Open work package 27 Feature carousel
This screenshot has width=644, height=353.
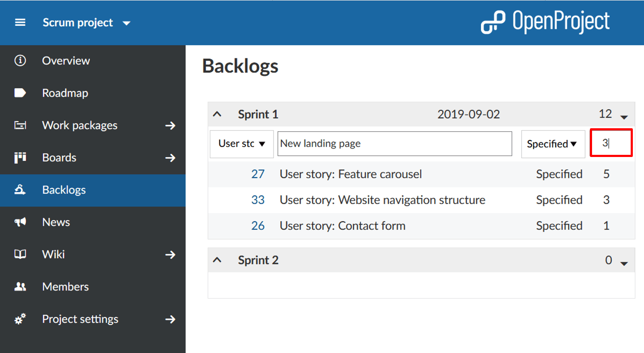coord(258,174)
